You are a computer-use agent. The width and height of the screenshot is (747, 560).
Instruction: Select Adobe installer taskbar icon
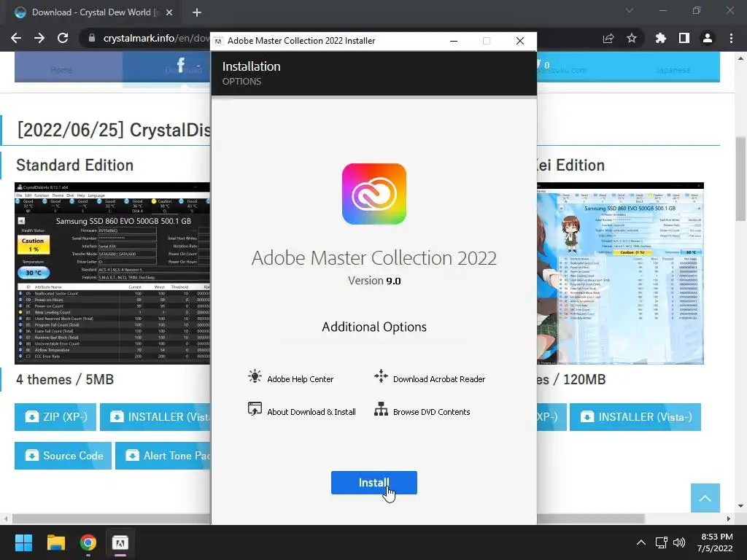pyautogui.click(x=120, y=542)
